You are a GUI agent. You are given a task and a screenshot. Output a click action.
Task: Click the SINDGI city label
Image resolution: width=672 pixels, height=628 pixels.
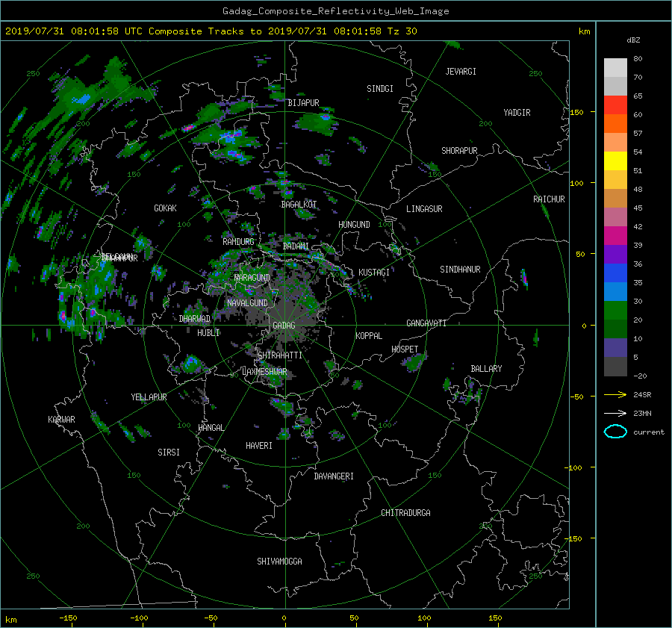[380, 89]
